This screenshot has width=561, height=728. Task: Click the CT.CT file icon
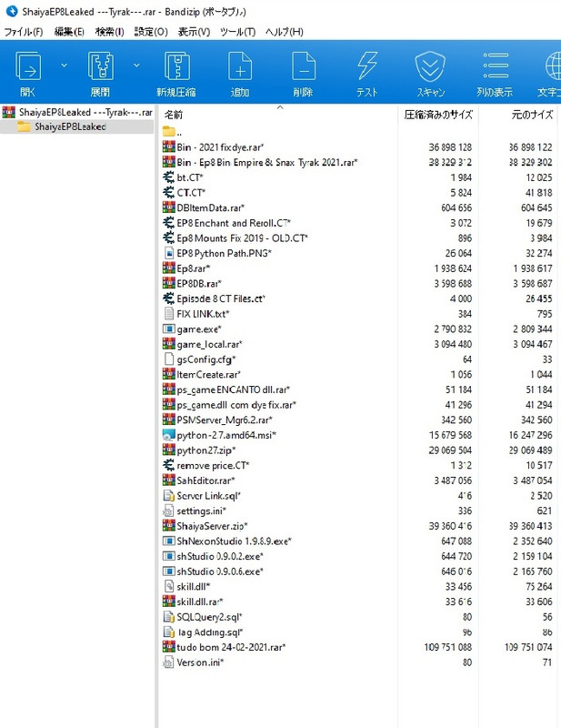click(169, 192)
